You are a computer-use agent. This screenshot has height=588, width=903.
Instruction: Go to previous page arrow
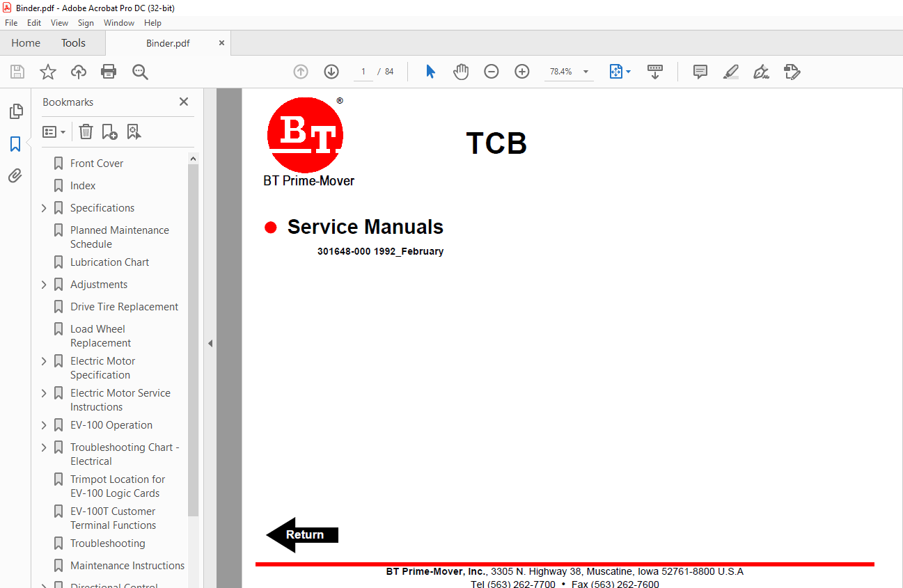coord(301,72)
